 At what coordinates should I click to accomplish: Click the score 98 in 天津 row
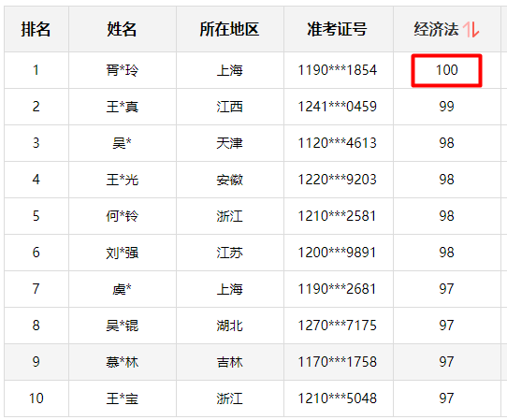[x=446, y=143]
